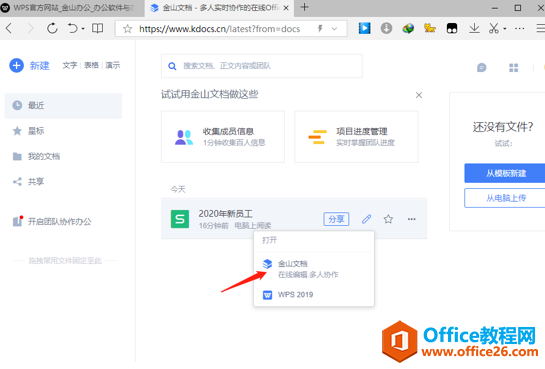Choose WPS 2019 open option

tap(314, 295)
